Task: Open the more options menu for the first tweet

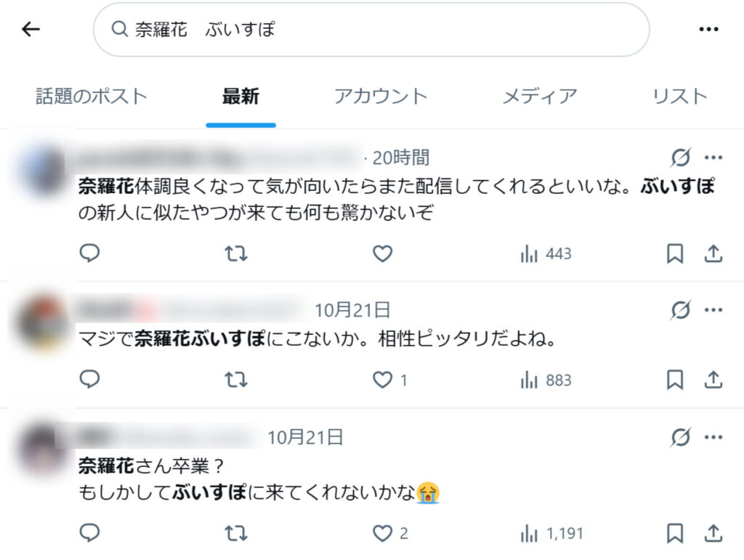Action: click(x=713, y=156)
